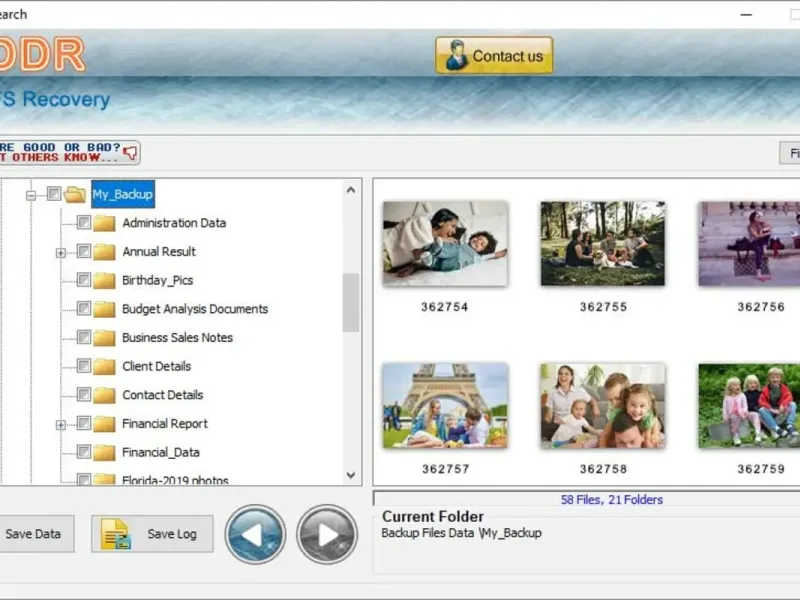The height and width of the screenshot is (600, 800).
Task: Click the Contact us button
Action: pos(494,55)
